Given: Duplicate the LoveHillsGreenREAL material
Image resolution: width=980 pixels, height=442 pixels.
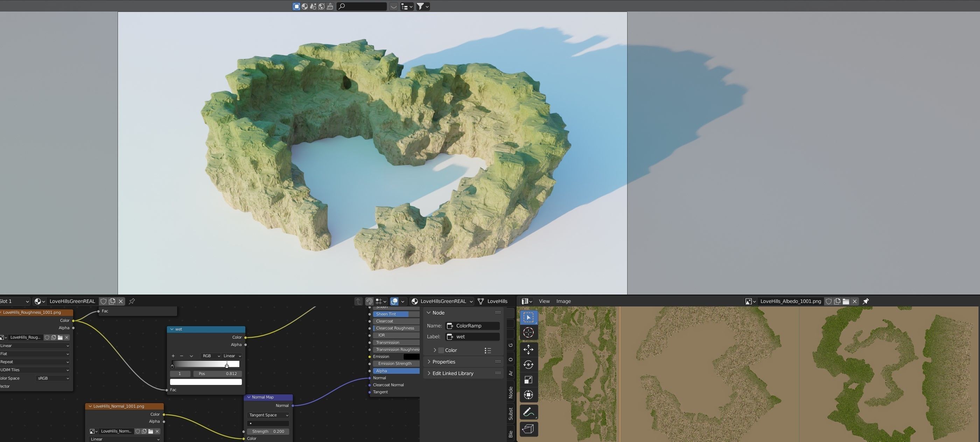Looking at the screenshot, I should pos(112,301).
